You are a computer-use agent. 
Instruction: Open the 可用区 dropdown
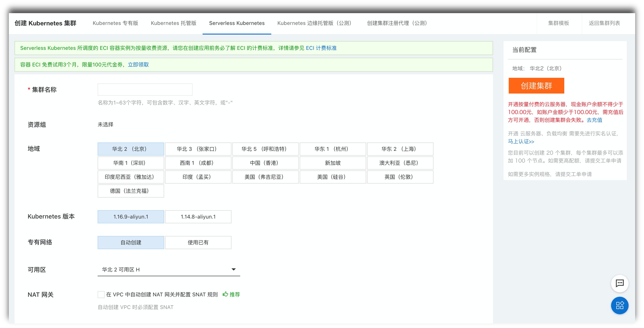[x=169, y=270]
